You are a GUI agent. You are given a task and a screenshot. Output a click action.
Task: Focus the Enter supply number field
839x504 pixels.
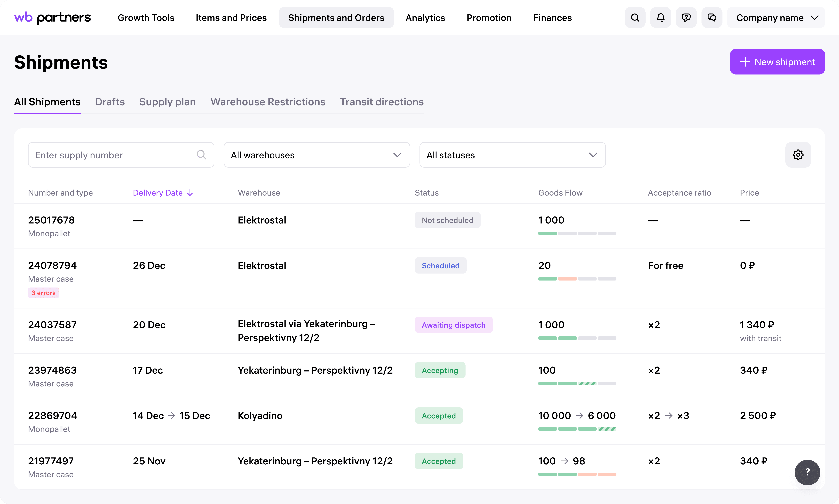112,155
